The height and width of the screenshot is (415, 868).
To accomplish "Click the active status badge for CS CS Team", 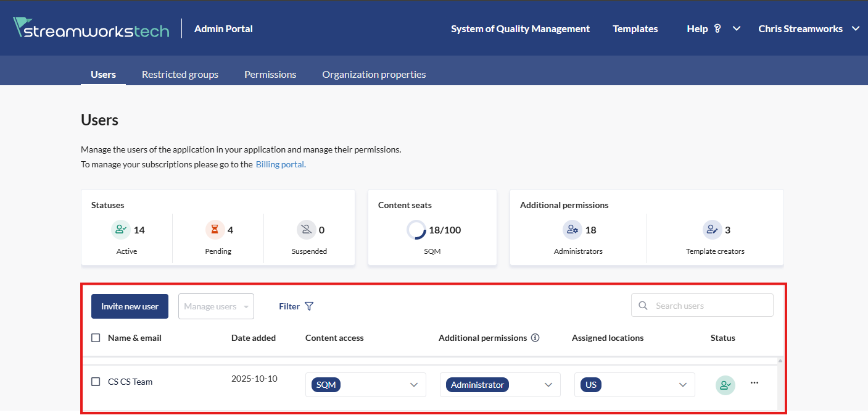I will click(x=725, y=385).
